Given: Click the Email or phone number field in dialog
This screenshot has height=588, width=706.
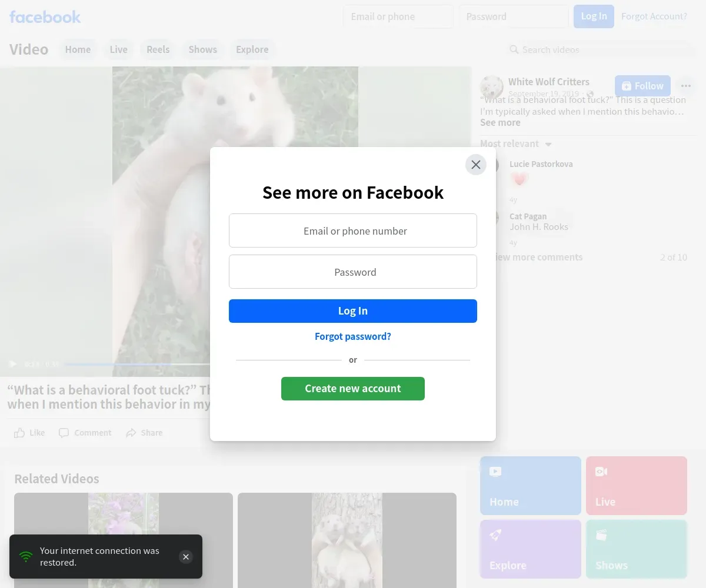Looking at the screenshot, I should point(353,230).
